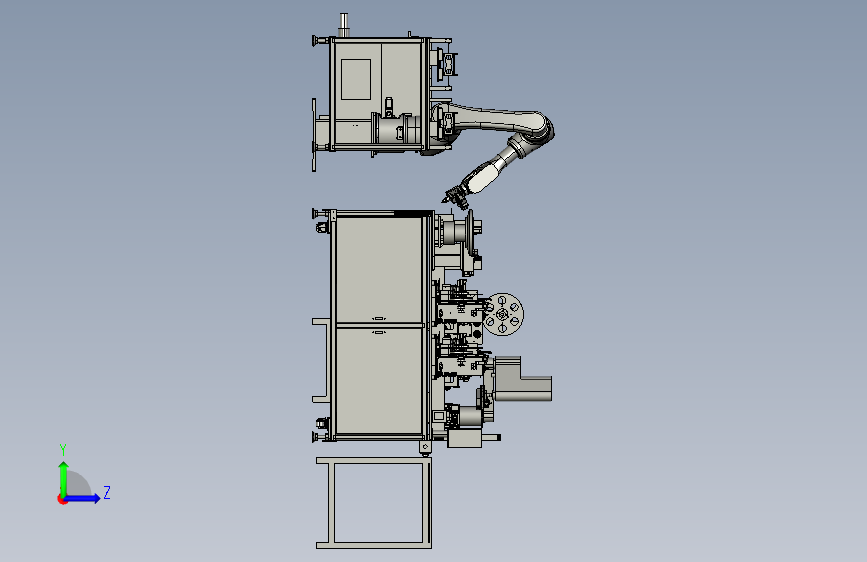Click the green Y axis arrow of triad
Image resolution: width=867 pixels, height=562 pixels.
coord(64,478)
